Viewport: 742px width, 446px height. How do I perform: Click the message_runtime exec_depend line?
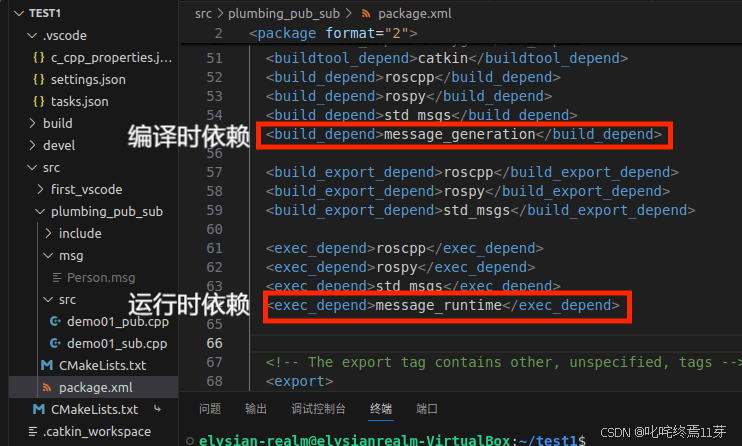(443, 305)
